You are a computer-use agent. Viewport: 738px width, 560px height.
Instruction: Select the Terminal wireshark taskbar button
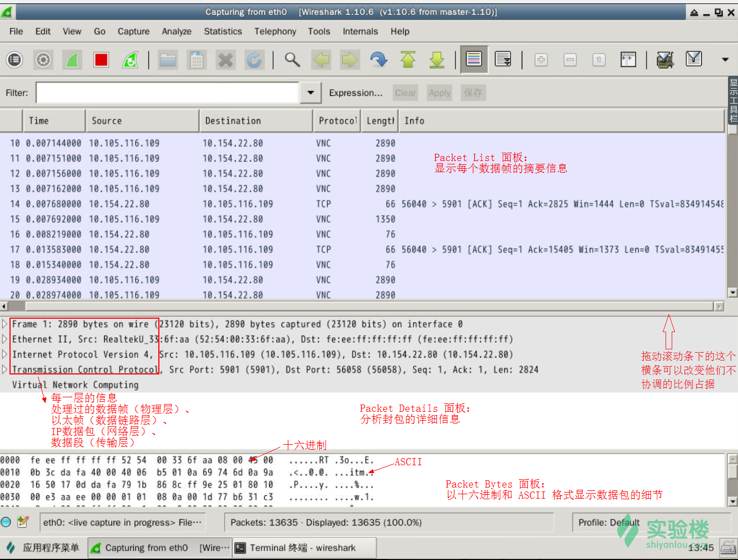point(304,548)
